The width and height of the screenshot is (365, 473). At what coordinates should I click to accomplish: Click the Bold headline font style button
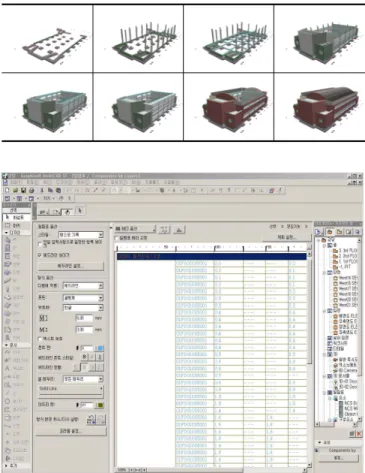click(84, 357)
